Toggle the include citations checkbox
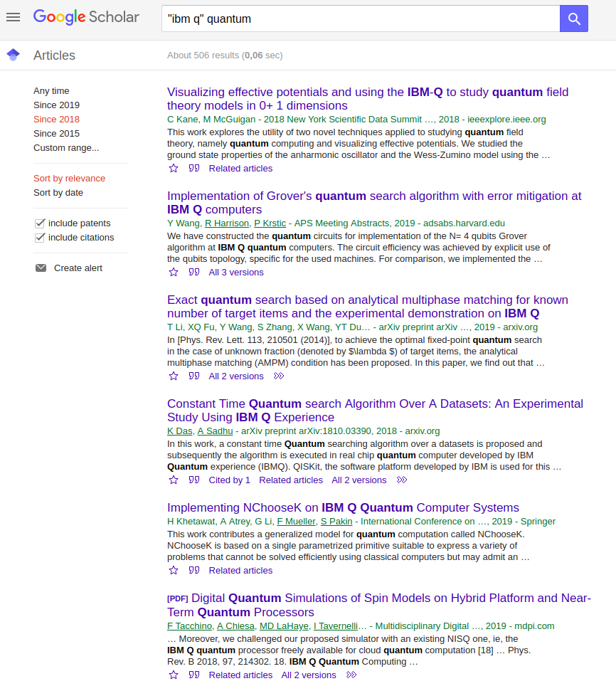Screen dimensions: 616x686 [40, 238]
